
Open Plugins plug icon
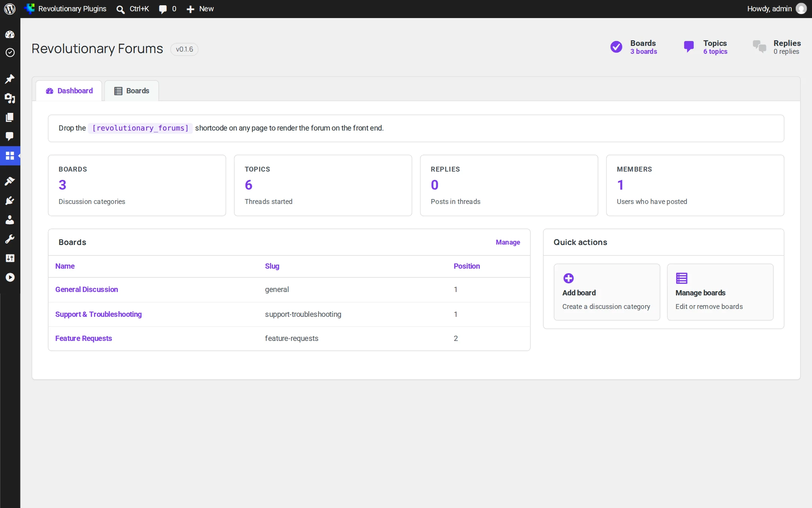point(10,201)
